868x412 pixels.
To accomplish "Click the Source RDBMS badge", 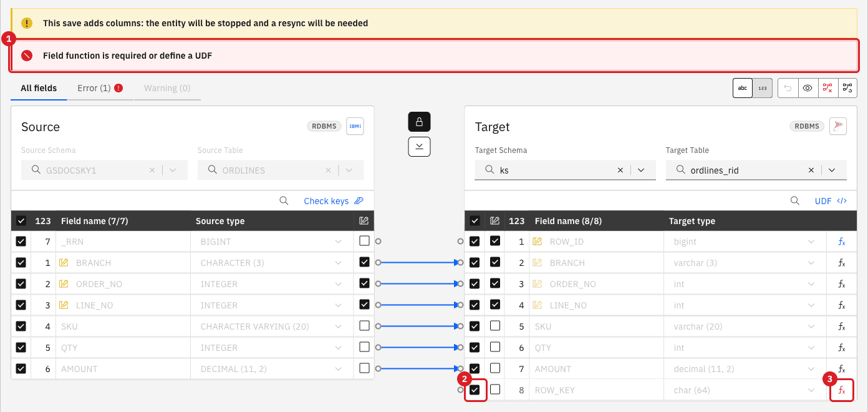I will tap(325, 126).
